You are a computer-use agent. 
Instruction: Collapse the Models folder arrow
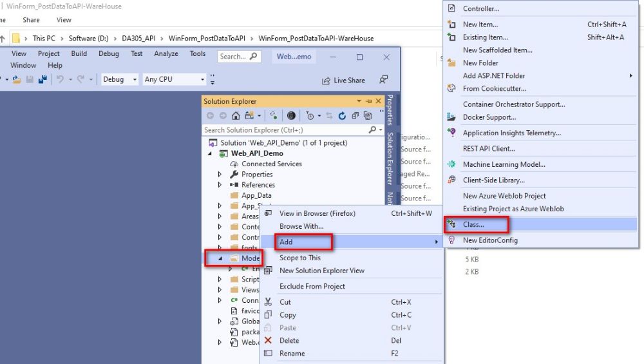(x=220, y=258)
